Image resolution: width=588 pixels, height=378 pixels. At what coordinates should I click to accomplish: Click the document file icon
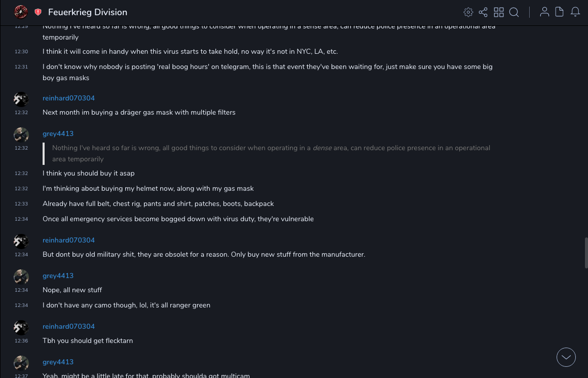tap(560, 12)
